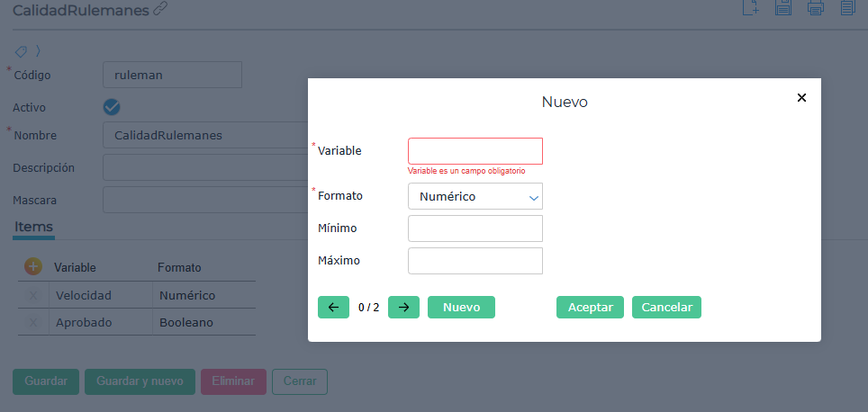Go to next record with right arrow
Image resolution: width=868 pixels, height=412 pixels.
[x=403, y=307]
